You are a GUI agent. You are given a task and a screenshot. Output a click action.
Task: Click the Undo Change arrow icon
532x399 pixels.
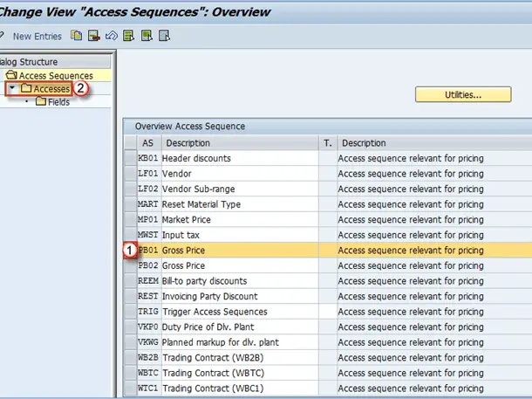point(112,36)
